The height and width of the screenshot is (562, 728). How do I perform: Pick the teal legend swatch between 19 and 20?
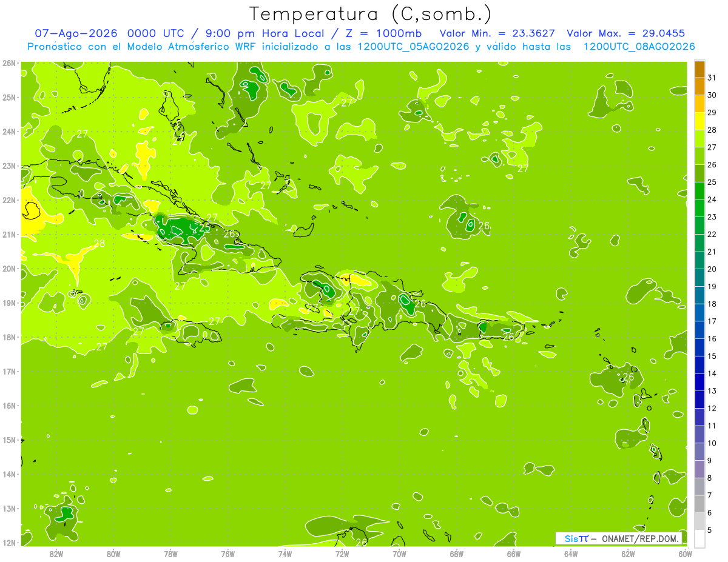699,278
